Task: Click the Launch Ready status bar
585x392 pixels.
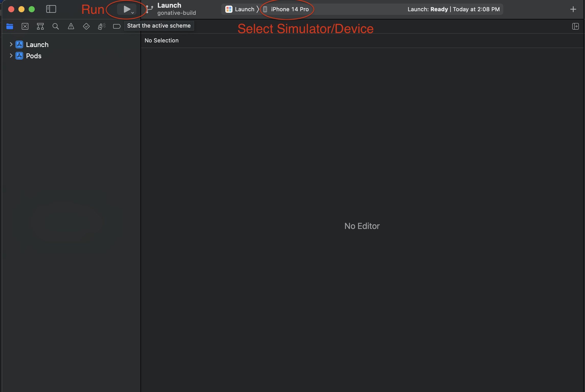Action: point(453,9)
